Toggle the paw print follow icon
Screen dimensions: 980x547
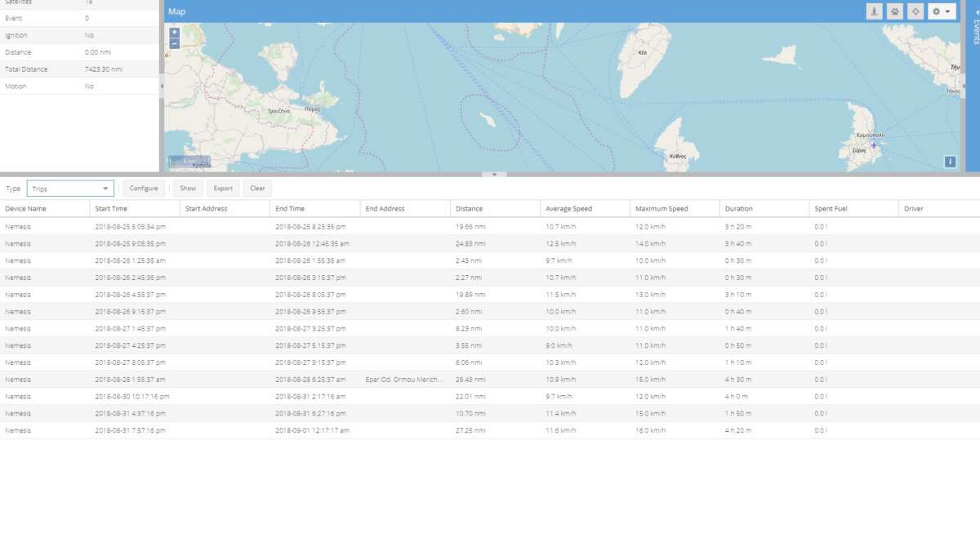[895, 11]
